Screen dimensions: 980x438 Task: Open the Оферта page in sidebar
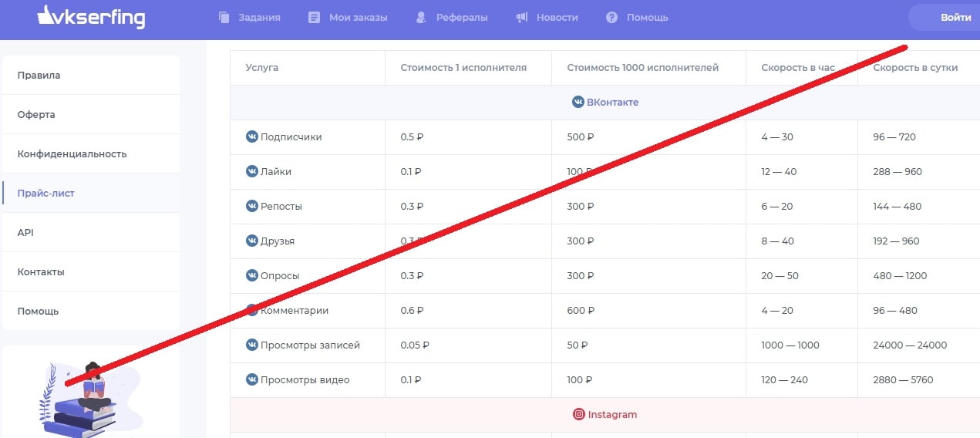tap(36, 115)
